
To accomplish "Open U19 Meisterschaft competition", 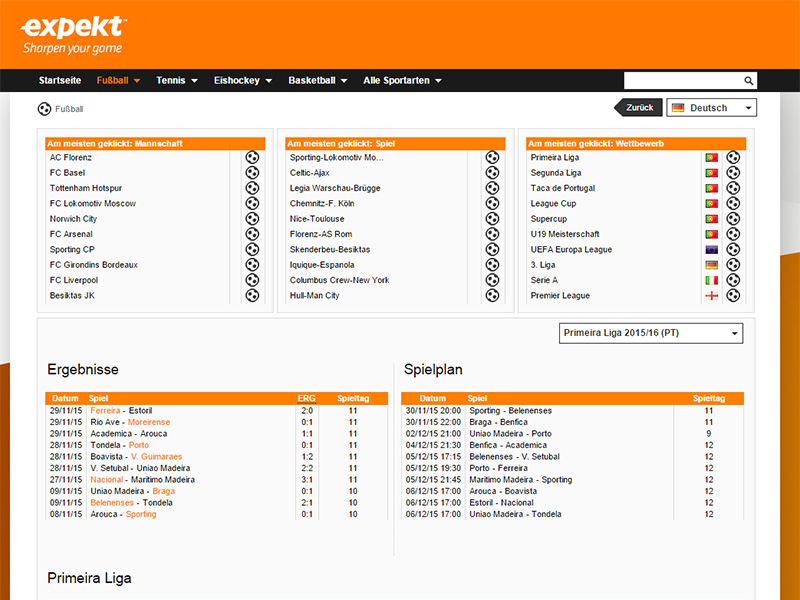I will click(565, 234).
